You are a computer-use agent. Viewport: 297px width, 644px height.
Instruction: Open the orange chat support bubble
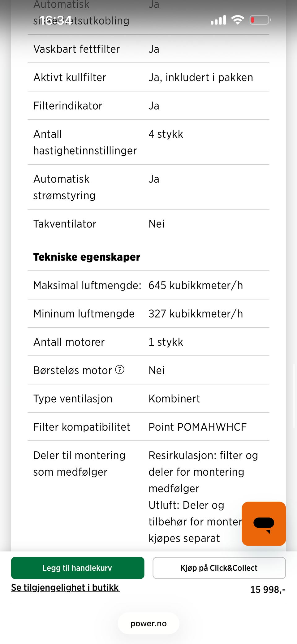coord(264,524)
